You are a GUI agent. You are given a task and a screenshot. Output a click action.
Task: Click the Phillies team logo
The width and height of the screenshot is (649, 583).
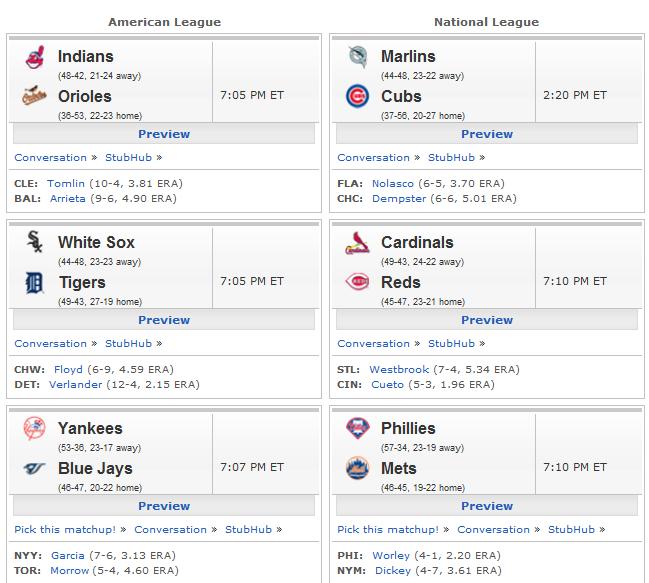point(357,428)
